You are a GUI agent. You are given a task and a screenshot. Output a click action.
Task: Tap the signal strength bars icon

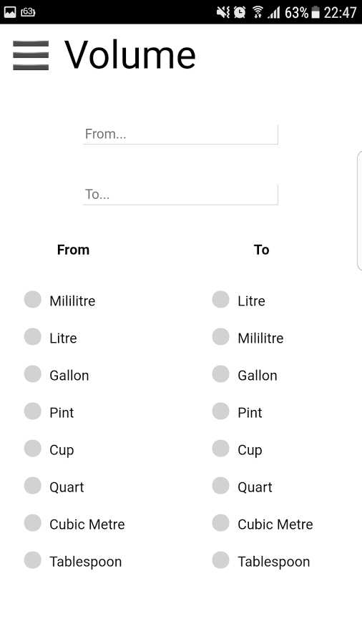[x=274, y=13]
